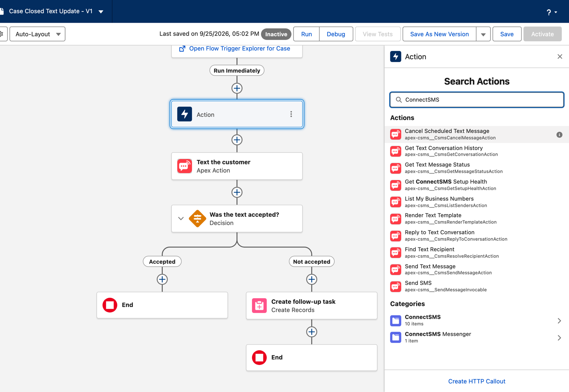
Task: Select the Was the text accepted decision icon
Action: point(197,219)
